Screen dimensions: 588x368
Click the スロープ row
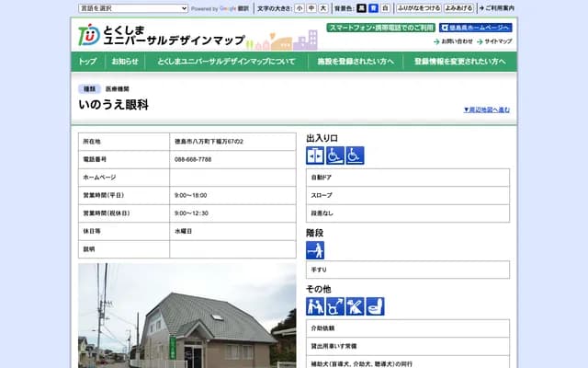tap(408, 195)
